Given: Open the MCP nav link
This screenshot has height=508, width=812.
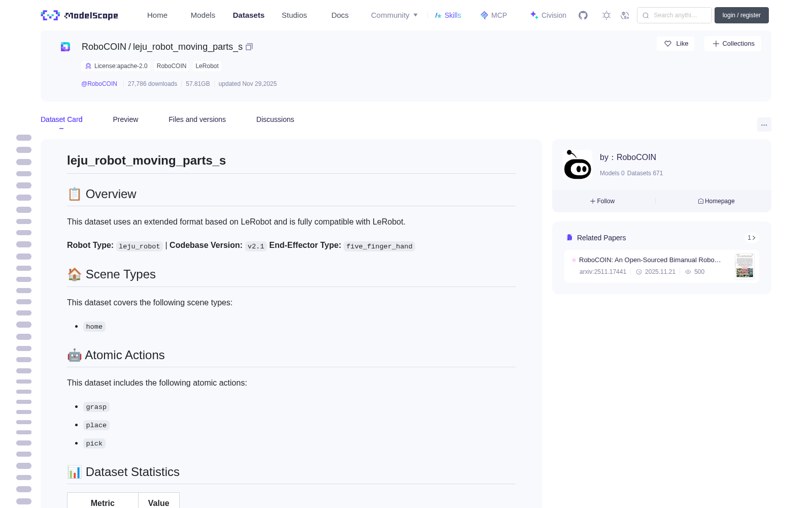Looking at the screenshot, I should tap(494, 15).
